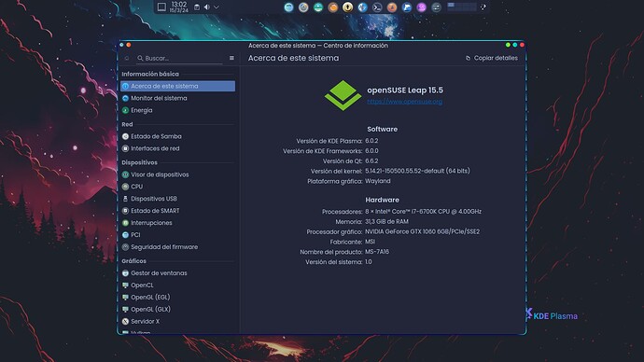The image size is (644, 362).
Task: Open the https://www.opensuse.org link
Action: click(x=404, y=102)
